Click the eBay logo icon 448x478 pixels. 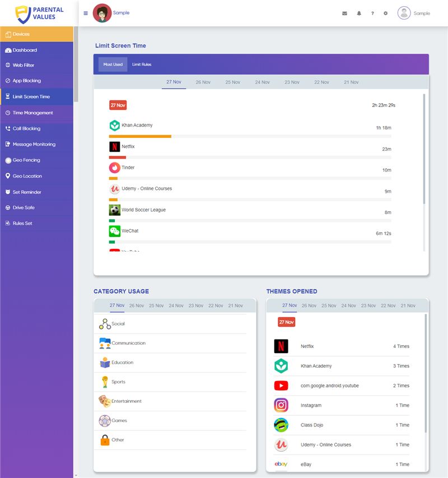pyautogui.click(x=281, y=464)
